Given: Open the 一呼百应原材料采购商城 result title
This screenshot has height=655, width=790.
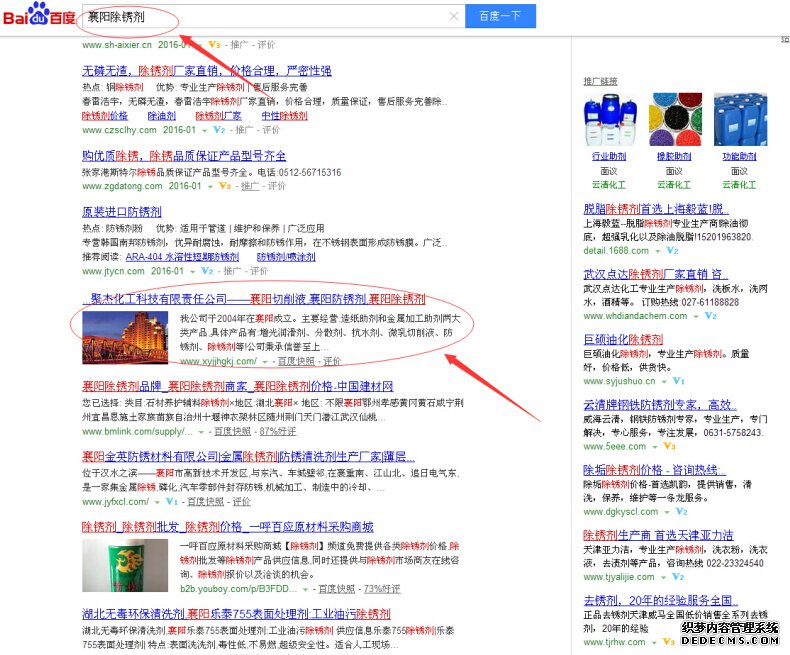Looking at the screenshot, I should (227, 527).
